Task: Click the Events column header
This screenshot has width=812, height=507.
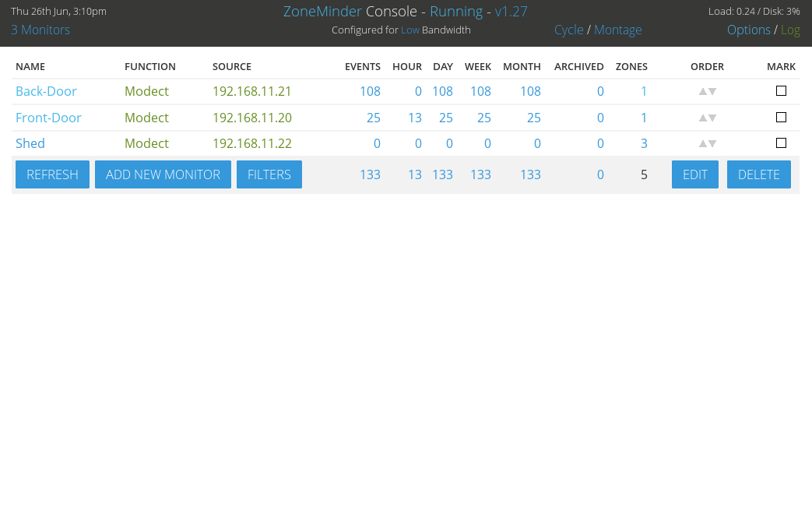Action: 363,66
